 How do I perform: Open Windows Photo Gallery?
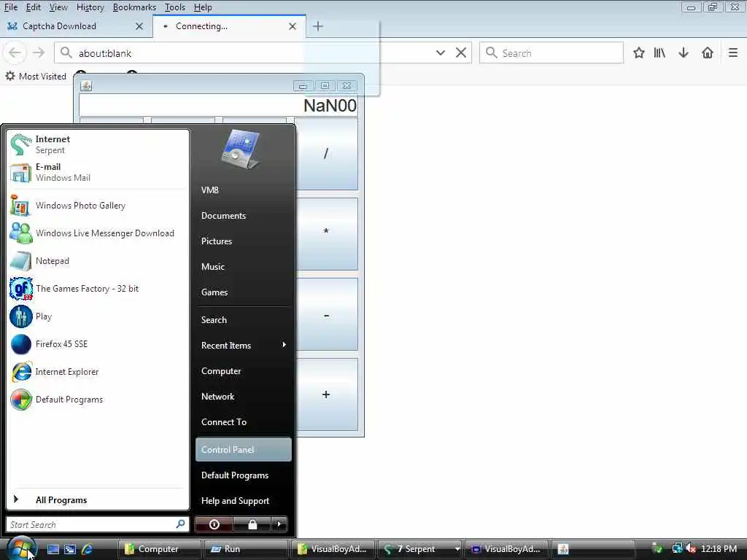[x=98, y=206]
